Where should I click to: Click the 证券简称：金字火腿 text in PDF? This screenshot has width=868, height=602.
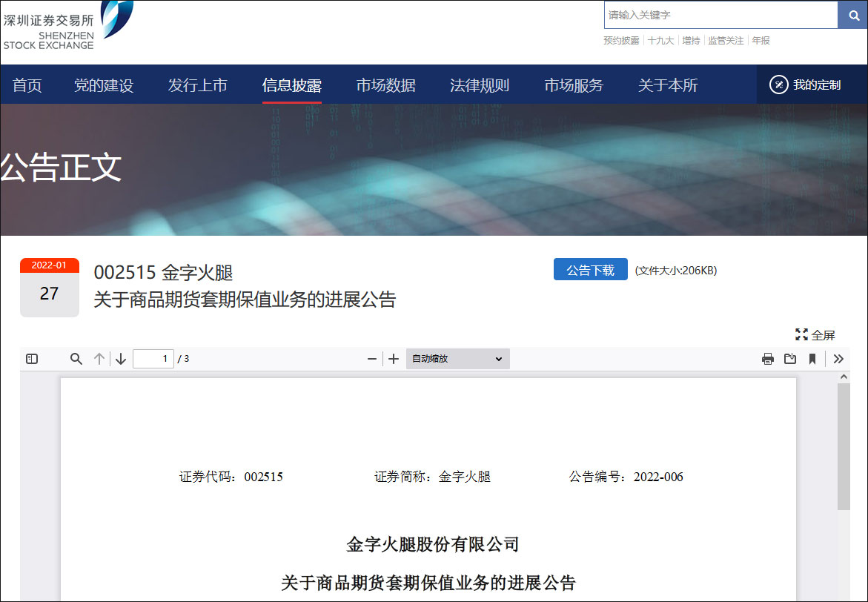click(432, 477)
